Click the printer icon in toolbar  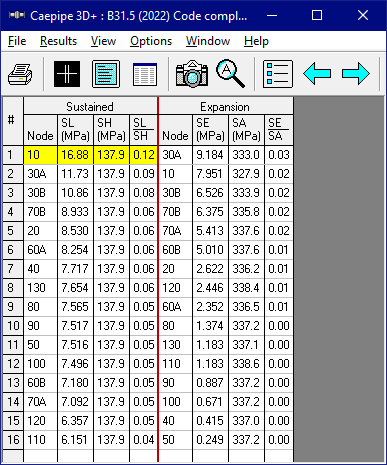20,74
